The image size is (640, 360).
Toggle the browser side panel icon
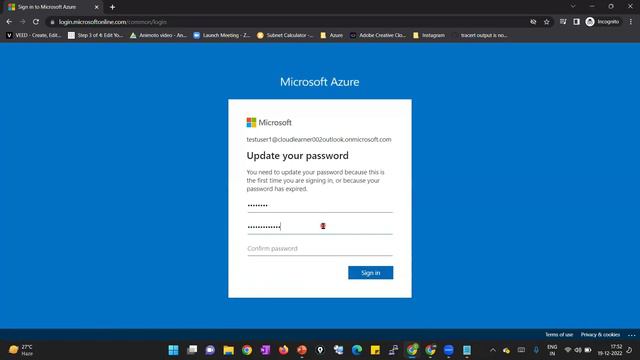pyautogui.click(x=576, y=22)
